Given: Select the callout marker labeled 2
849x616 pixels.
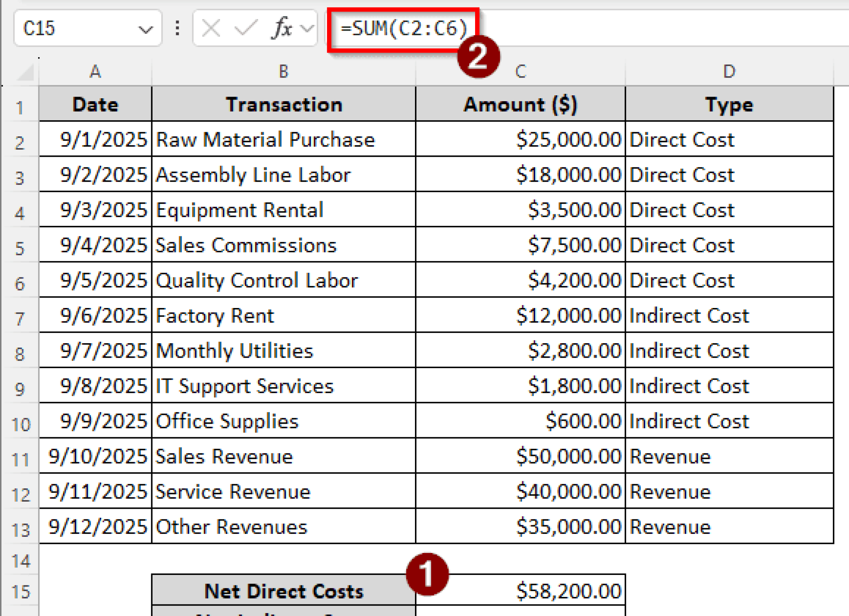Looking at the screenshot, I should tap(479, 57).
